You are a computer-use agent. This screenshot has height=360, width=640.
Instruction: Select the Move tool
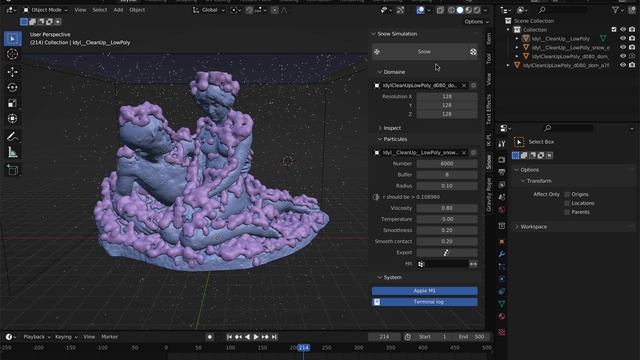pyautogui.click(x=13, y=72)
